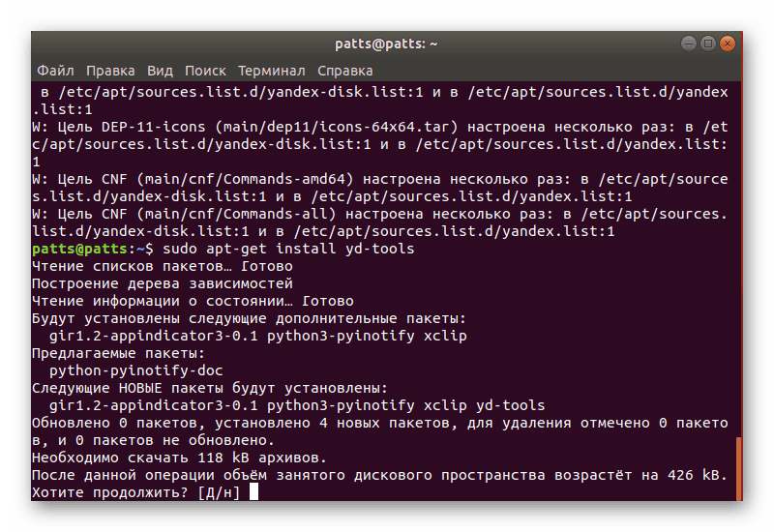Viewport: 774px width, 532px height.
Task: Minimize the terminal window
Action: [690, 44]
